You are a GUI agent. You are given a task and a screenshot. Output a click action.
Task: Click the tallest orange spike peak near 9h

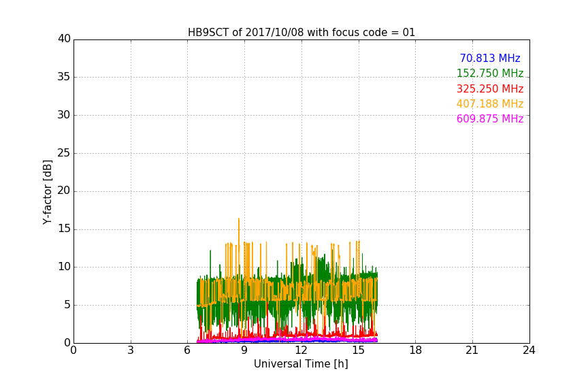click(238, 218)
